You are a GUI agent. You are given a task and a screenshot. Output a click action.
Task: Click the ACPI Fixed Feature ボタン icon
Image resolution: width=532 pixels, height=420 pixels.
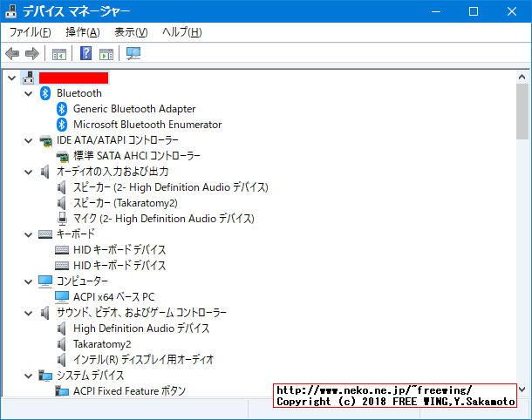pos(62,391)
